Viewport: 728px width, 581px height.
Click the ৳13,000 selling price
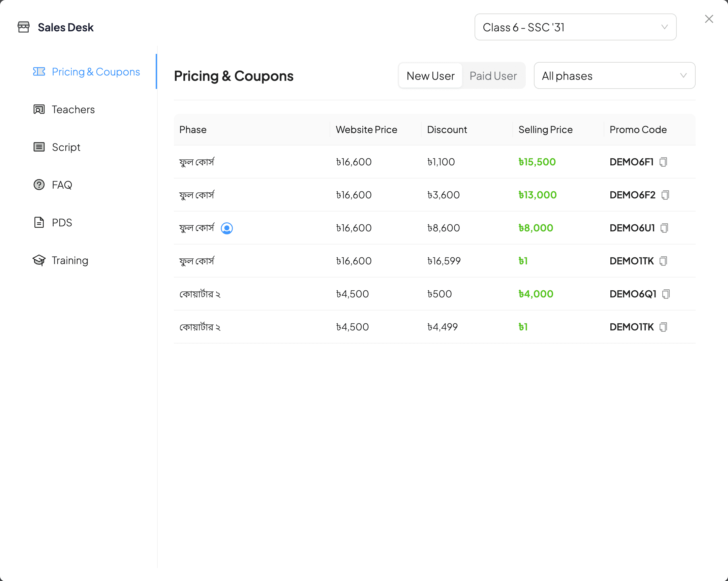click(538, 195)
